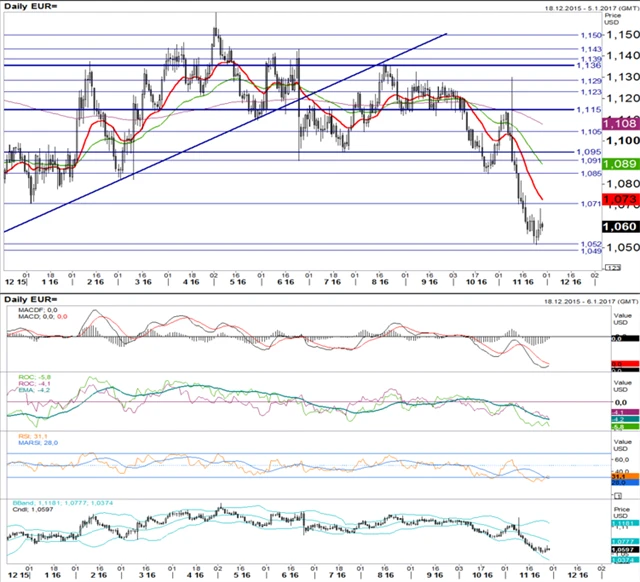Click the 1,140 tick on the main price axis
Screen dimensions: 640x582
coord(622,55)
